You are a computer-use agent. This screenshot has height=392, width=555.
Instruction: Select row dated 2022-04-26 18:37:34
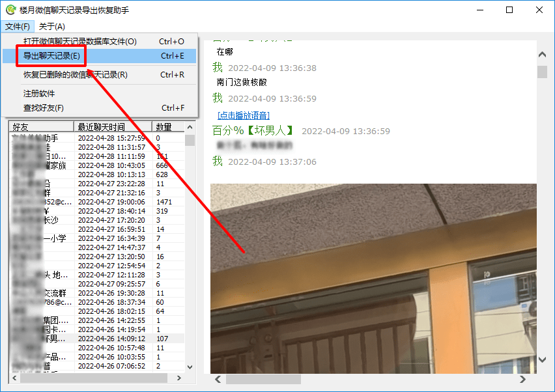(x=96, y=303)
